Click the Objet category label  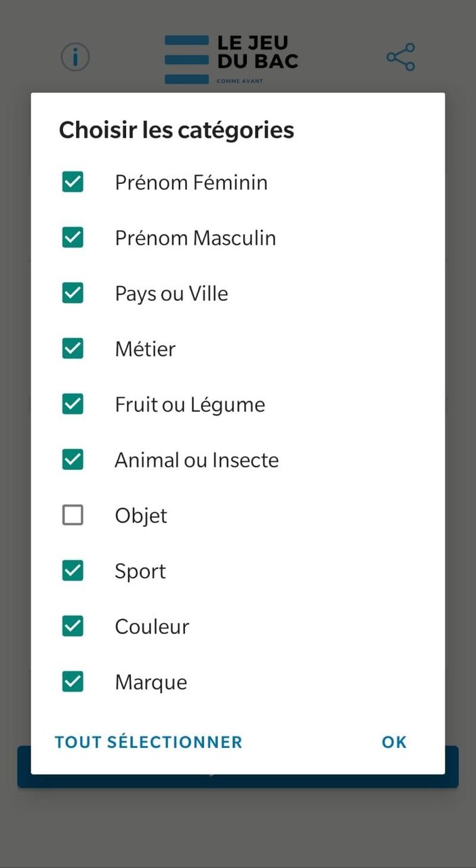click(140, 515)
